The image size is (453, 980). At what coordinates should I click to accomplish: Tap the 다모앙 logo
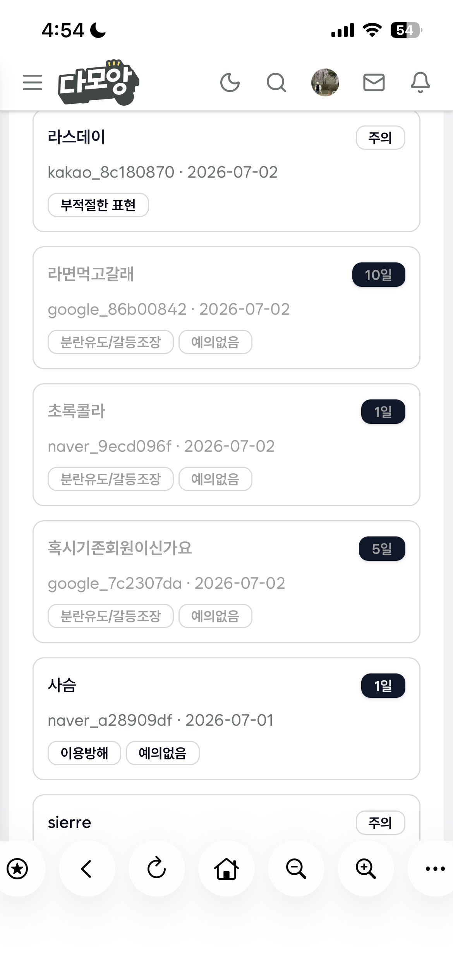pyautogui.click(x=98, y=82)
